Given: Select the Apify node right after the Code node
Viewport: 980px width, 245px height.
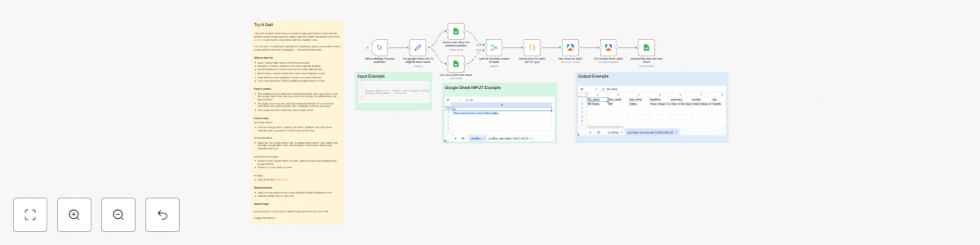Looking at the screenshot, I should 570,48.
